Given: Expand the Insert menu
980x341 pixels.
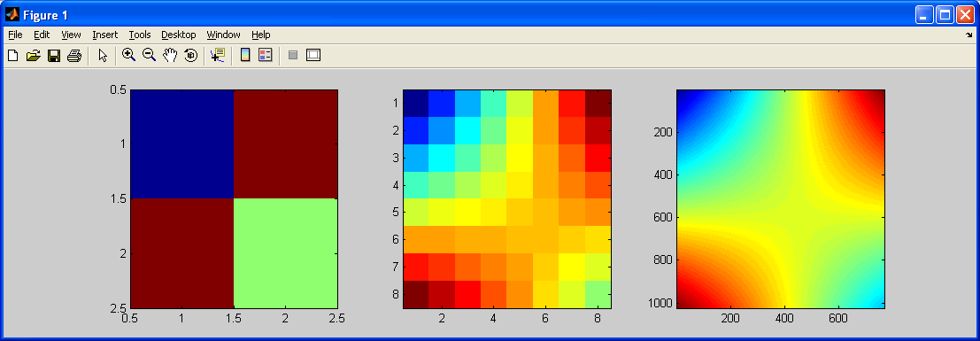Looking at the screenshot, I should (105, 35).
